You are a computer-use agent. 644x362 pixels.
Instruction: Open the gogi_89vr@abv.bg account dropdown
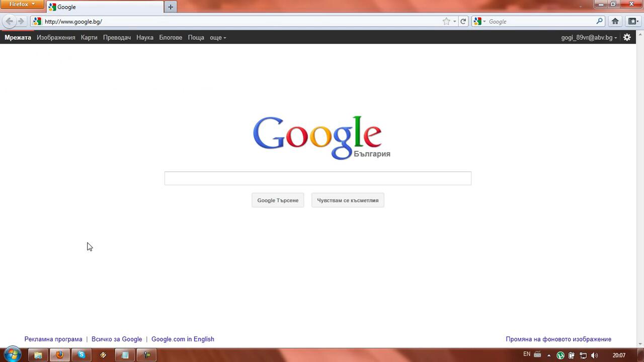[x=589, y=38]
